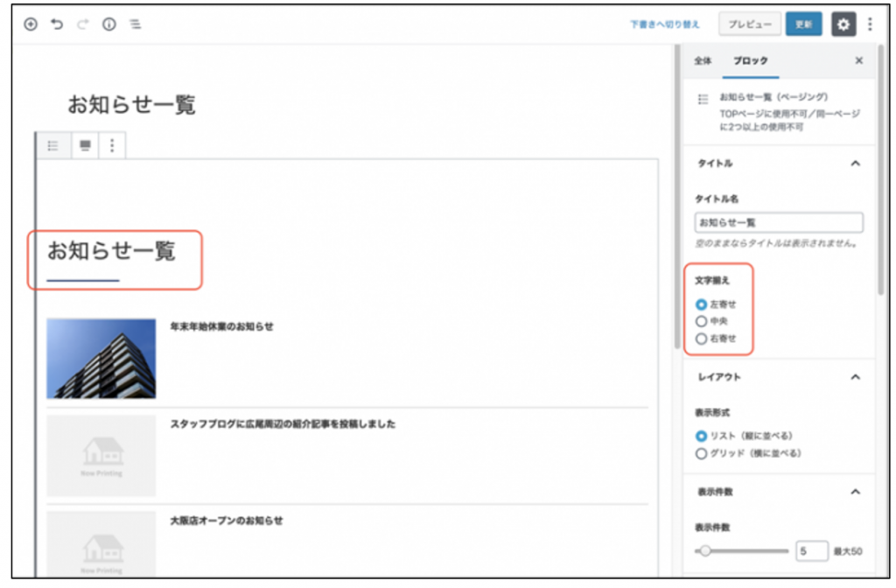Select 中央 text alignment option
This screenshot has height=588, width=896.
pyautogui.click(x=701, y=321)
